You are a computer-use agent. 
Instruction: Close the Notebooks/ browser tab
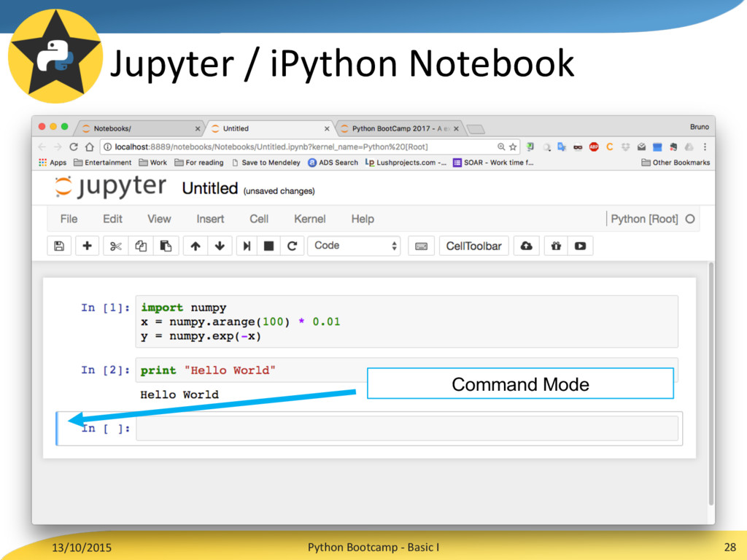pyautogui.click(x=198, y=129)
